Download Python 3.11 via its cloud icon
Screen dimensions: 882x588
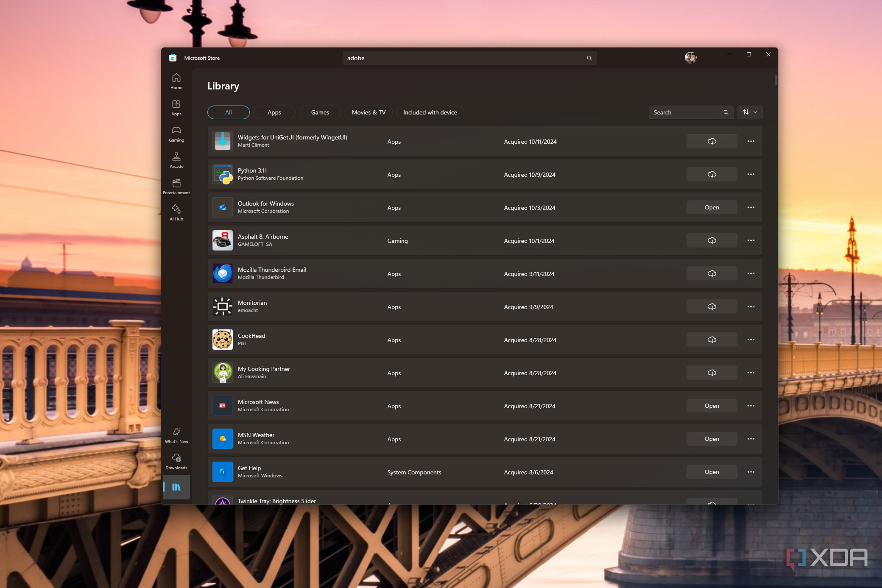pos(711,174)
